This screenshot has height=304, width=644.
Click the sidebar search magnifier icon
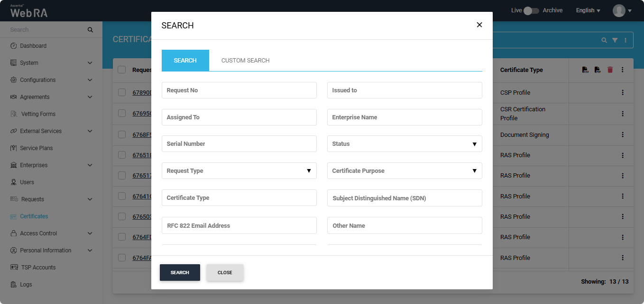[x=90, y=30]
